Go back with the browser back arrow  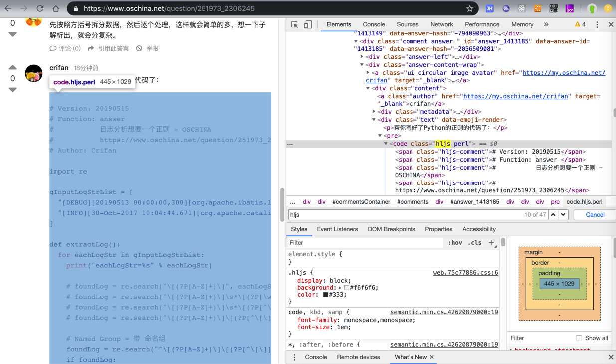[8, 9]
